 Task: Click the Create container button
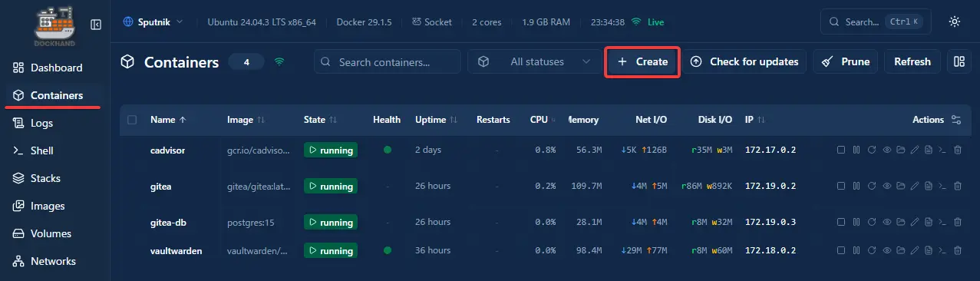(643, 61)
